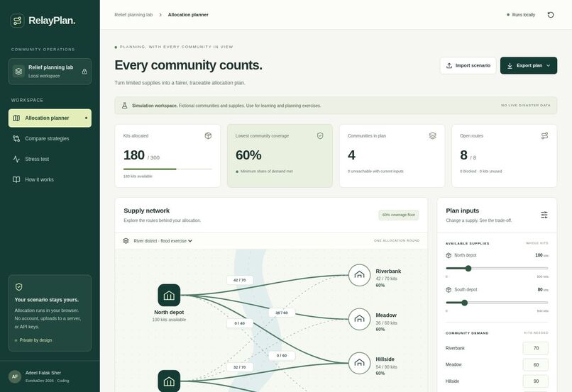The height and width of the screenshot is (392, 572).
Task: Select the Riverbank community node
Action: pos(359,275)
